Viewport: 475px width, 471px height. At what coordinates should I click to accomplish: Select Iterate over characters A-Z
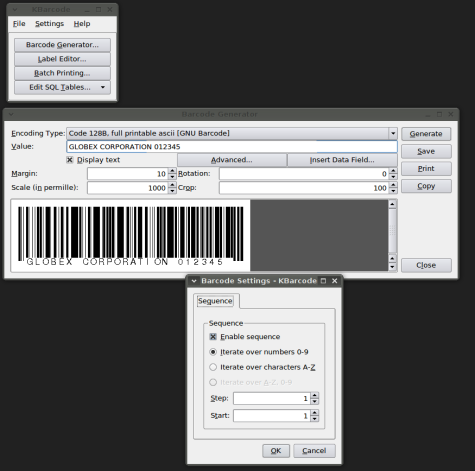click(x=213, y=367)
